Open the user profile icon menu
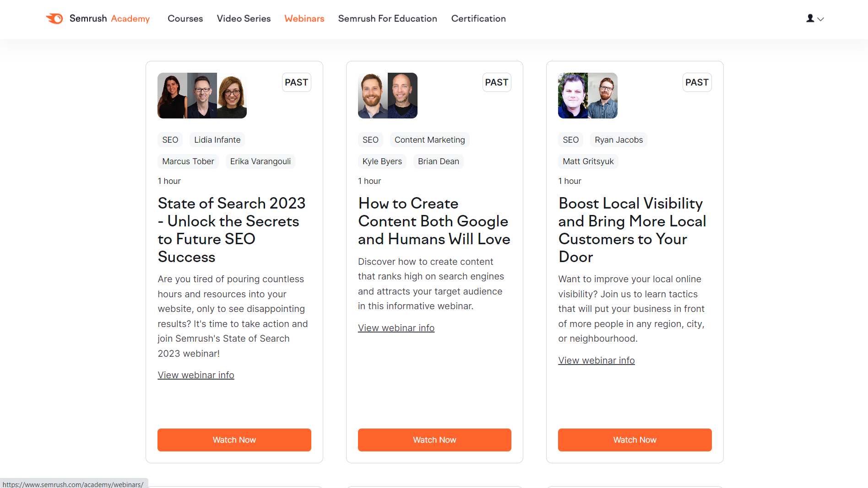Viewport: 868px width, 488px height. [810, 19]
